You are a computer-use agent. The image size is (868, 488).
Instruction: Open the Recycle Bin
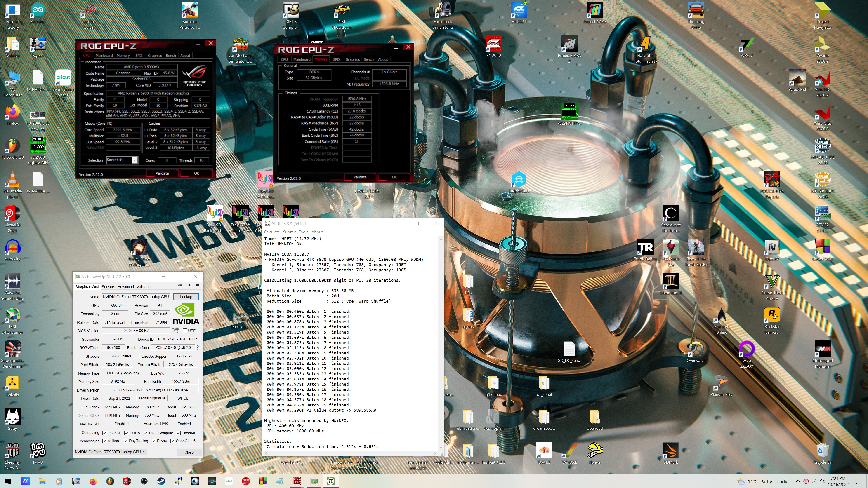click(x=822, y=454)
